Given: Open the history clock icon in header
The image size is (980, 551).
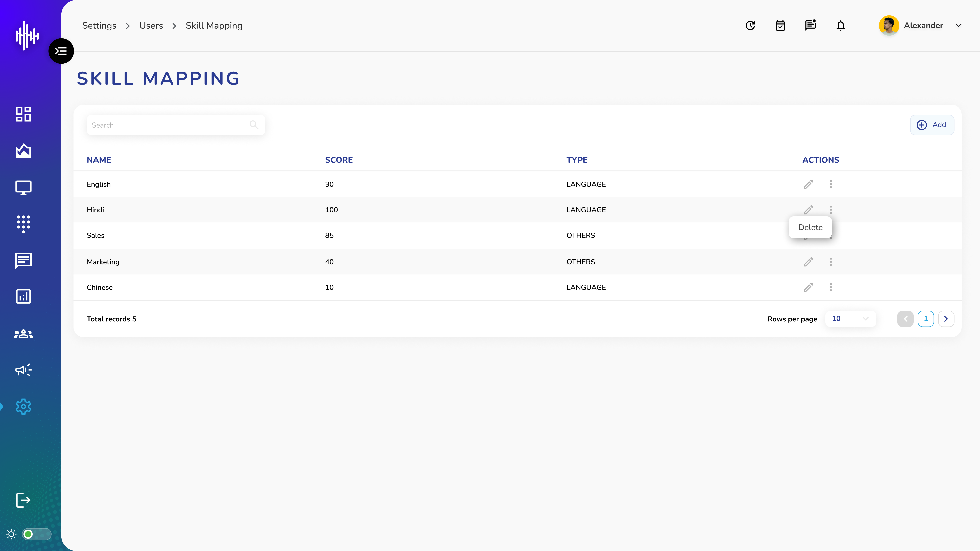Looking at the screenshot, I should click(x=750, y=26).
